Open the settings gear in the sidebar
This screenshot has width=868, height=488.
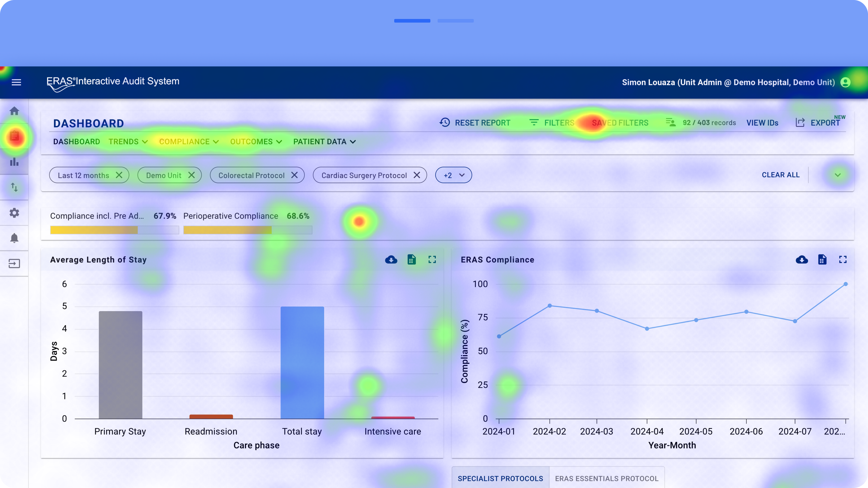(14, 213)
